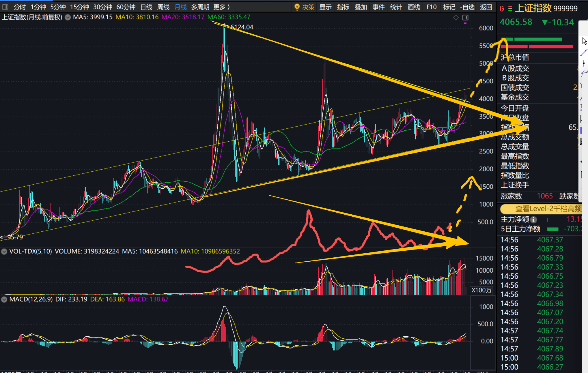Click the red G icon
The height and width of the screenshot is (373, 588).
pos(502,9)
